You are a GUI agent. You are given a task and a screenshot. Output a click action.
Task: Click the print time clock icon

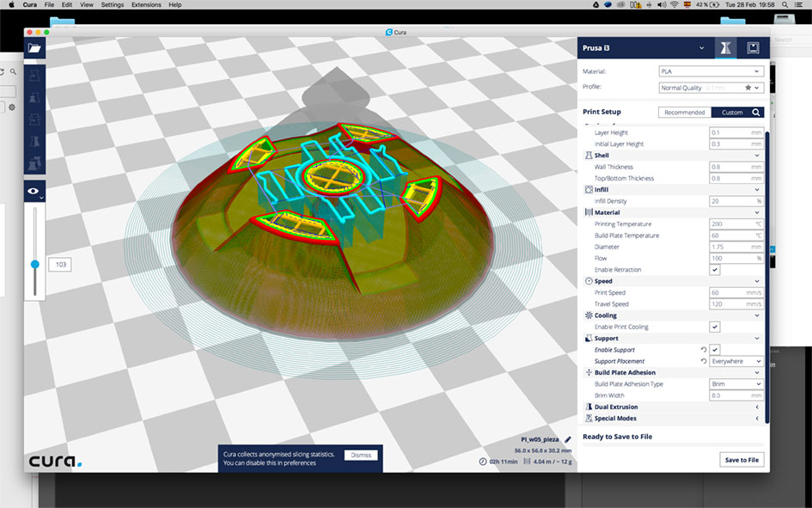click(483, 462)
